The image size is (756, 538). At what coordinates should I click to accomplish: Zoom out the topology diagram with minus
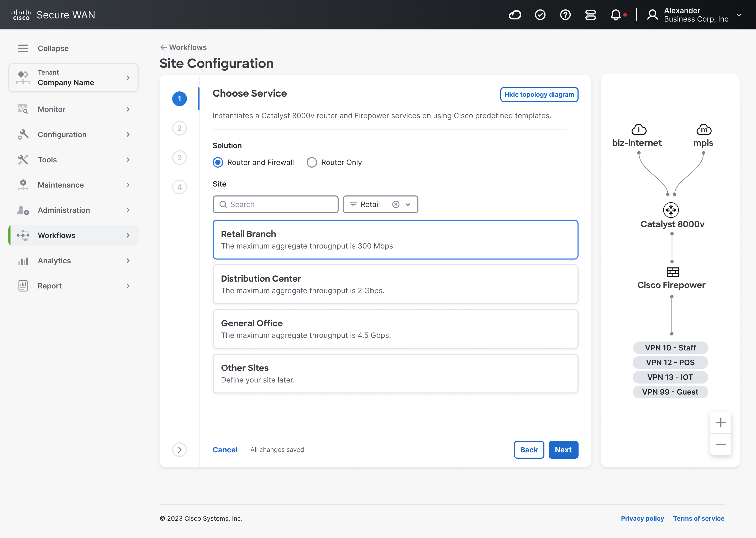721,444
